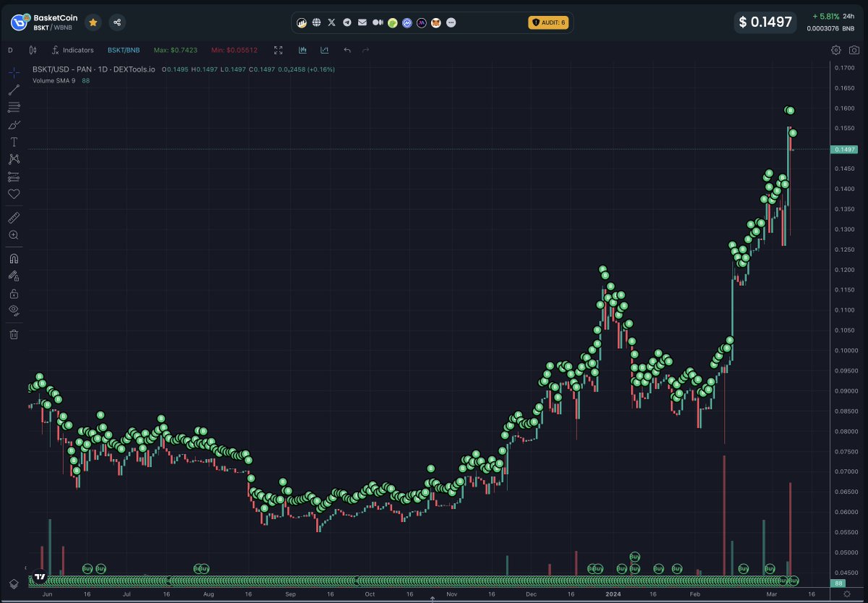868x603 pixels.
Task: Hide all drawings with the eye icon
Action: click(x=14, y=311)
